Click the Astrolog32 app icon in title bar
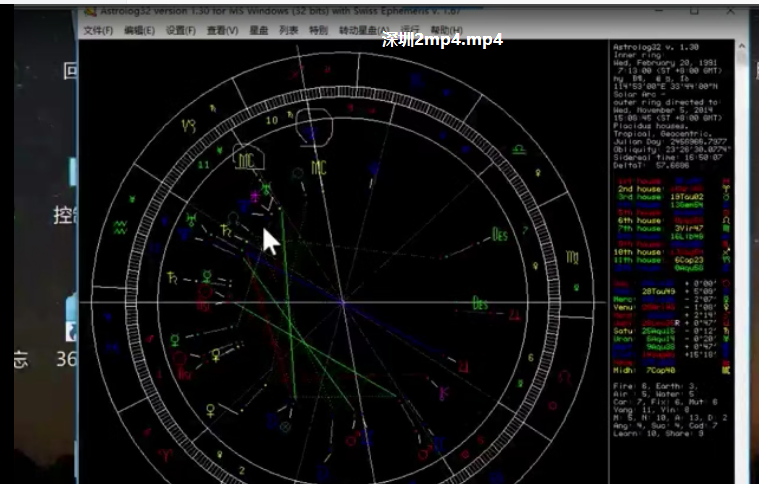The height and width of the screenshot is (484, 759). pyautogui.click(x=90, y=11)
